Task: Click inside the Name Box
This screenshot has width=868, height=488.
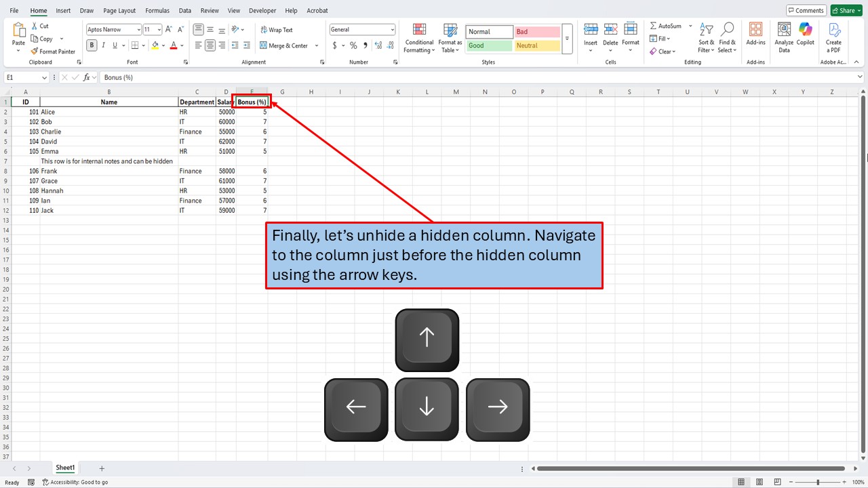Action: (x=22, y=77)
